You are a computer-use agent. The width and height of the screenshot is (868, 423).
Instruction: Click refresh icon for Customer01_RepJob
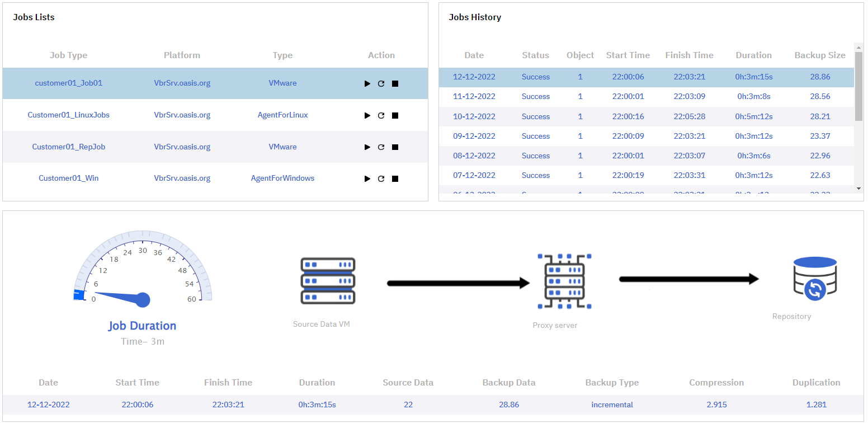tap(381, 147)
